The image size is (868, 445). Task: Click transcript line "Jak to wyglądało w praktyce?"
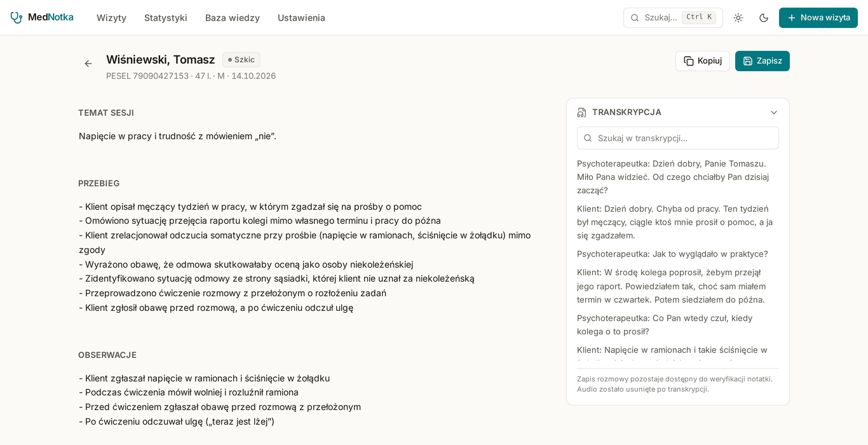(x=672, y=254)
